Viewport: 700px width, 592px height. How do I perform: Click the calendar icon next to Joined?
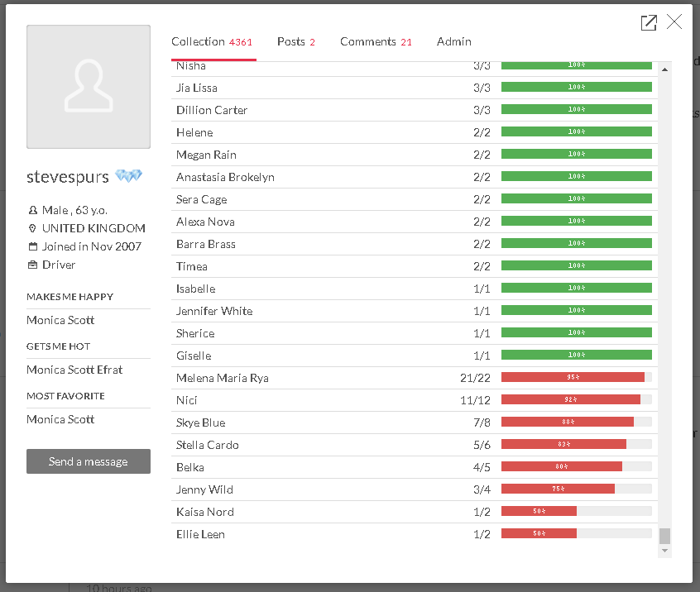pos(33,247)
